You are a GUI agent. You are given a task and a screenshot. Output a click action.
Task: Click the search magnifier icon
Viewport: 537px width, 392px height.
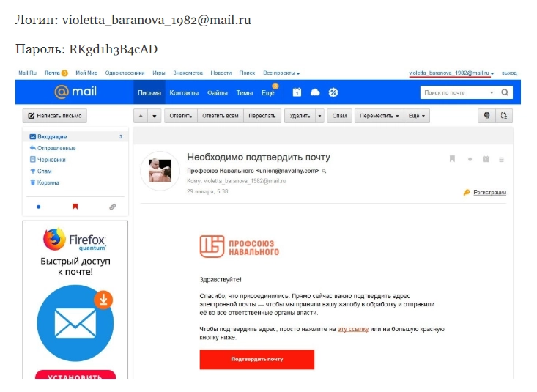pyautogui.click(x=505, y=92)
